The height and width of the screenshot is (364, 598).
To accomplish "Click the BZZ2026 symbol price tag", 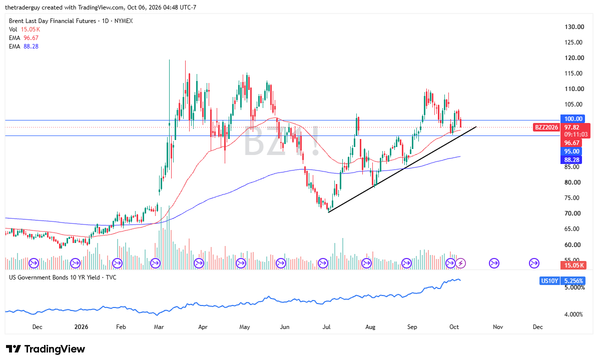I will point(546,127).
